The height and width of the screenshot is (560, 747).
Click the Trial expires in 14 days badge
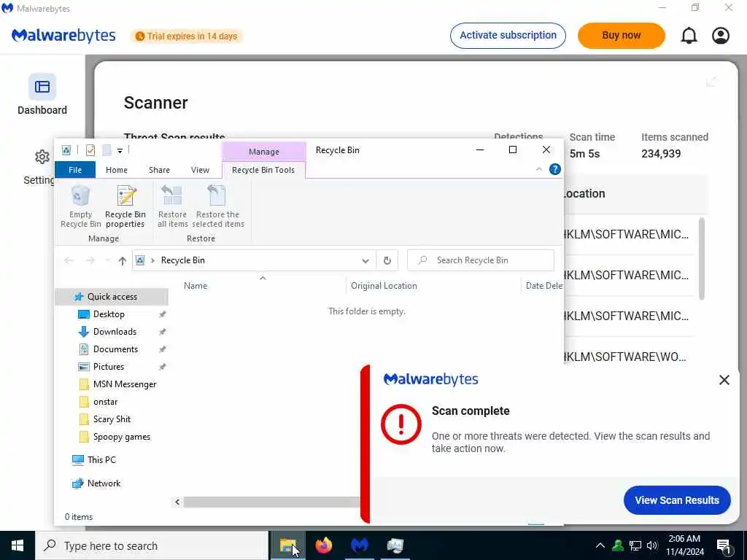tap(186, 36)
